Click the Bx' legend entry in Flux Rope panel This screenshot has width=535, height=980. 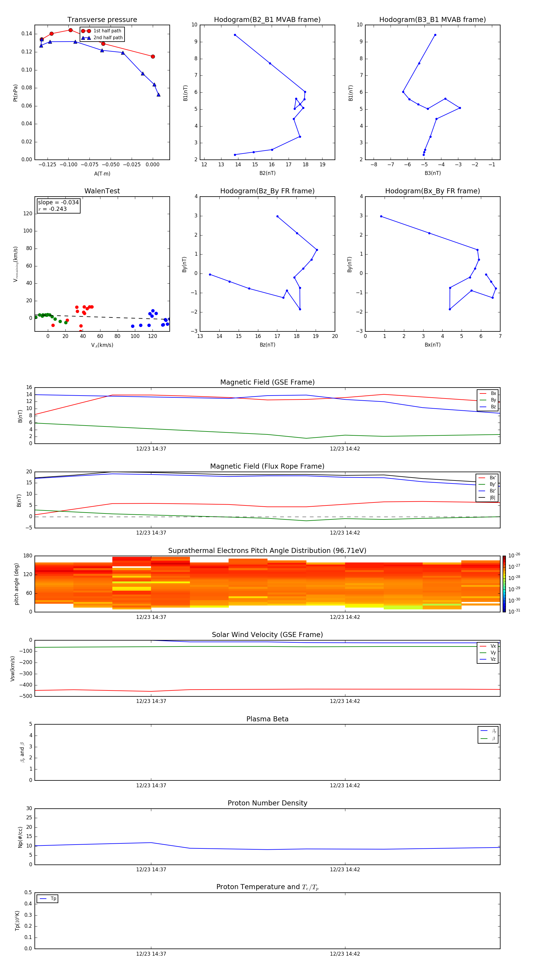(x=487, y=478)
